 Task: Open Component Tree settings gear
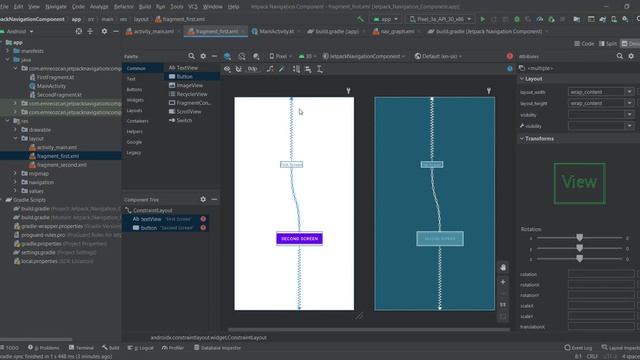coord(203,199)
